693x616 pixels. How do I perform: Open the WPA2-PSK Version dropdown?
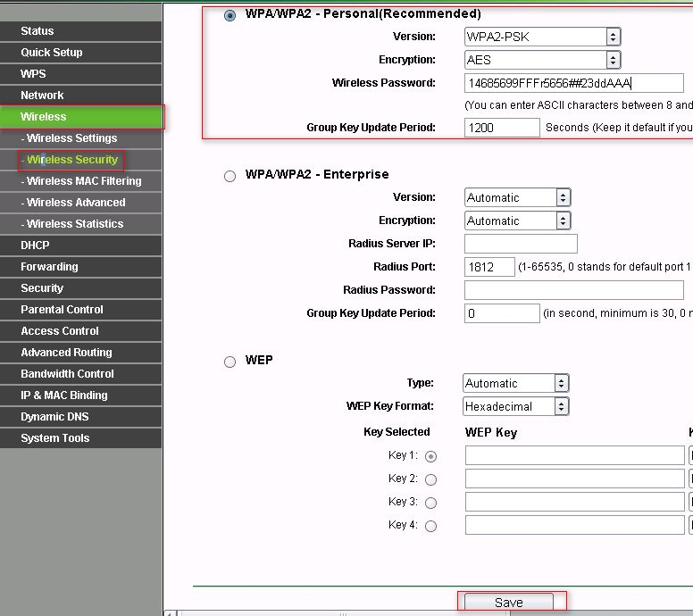click(x=543, y=37)
